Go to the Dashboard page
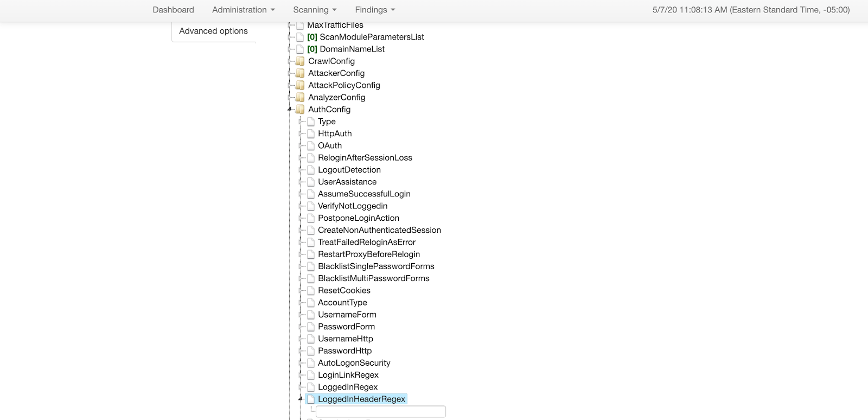This screenshot has width=868, height=420. click(173, 10)
